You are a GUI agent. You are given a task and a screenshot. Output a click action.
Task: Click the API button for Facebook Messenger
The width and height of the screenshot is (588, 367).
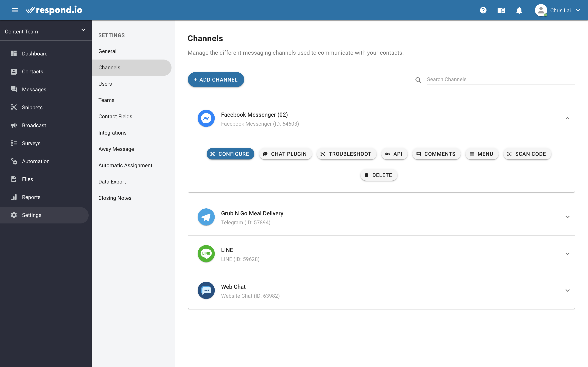394,154
